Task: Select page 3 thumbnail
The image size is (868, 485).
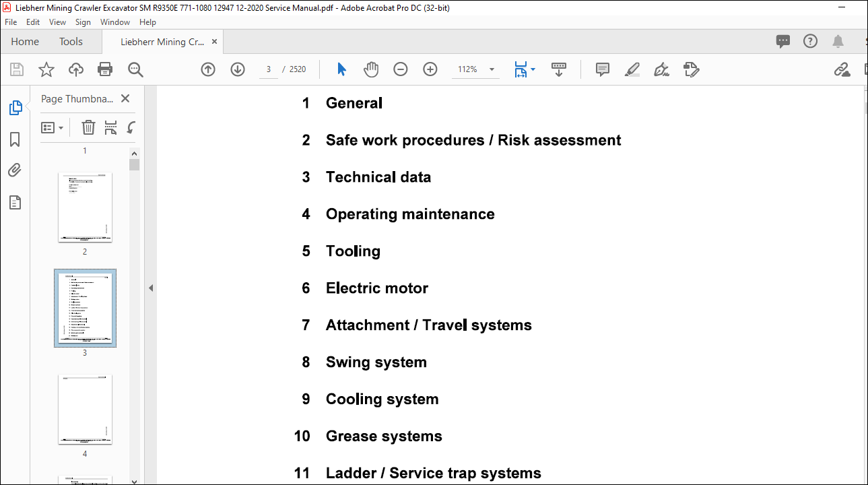Action: click(85, 308)
